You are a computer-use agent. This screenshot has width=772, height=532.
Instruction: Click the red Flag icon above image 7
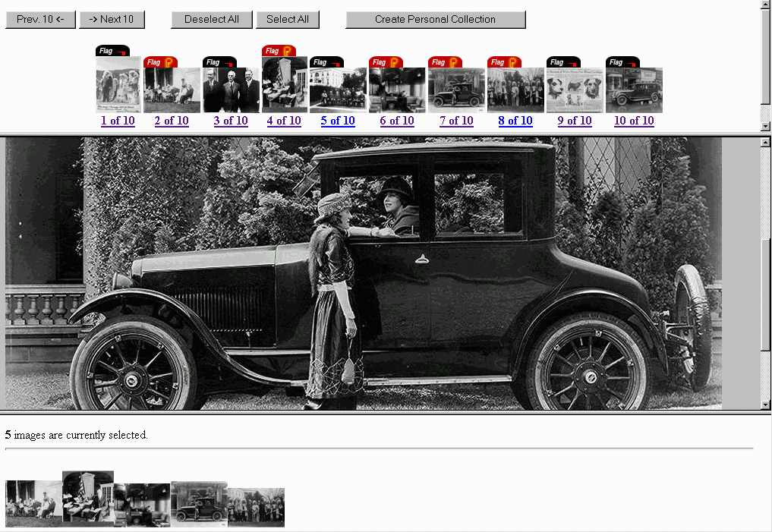click(x=445, y=62)
